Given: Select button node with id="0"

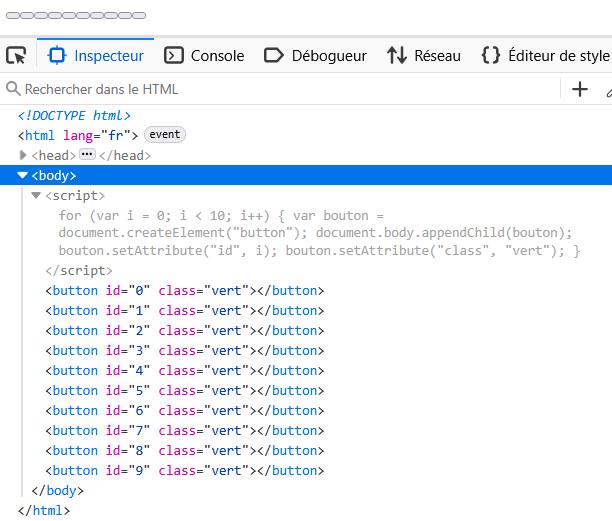Looking at the screenshot, I should [x=185, y=290].
